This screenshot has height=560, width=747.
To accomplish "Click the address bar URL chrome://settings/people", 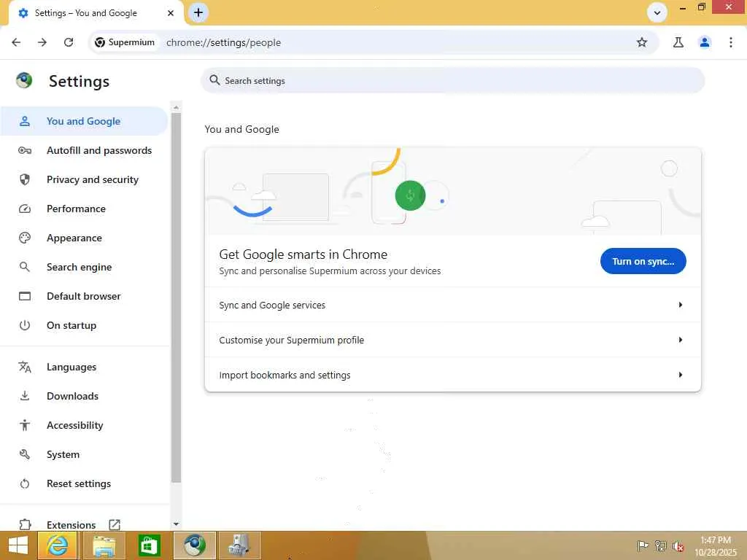I will (x=223, y=42).
